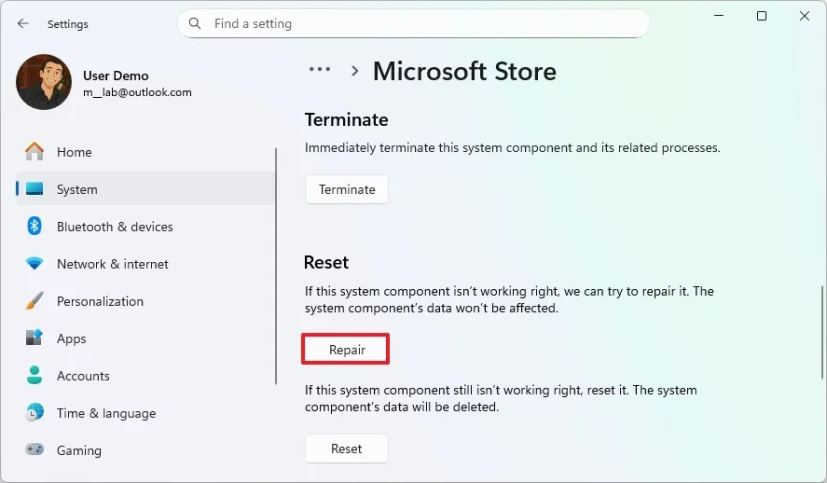Screen dimensions: 827x483
Task: Open Gaming settings
Action: pos(146,450)
